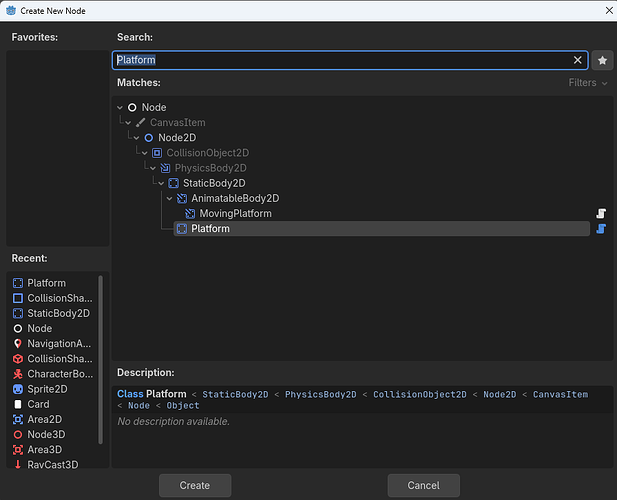Select MovingPlatform in the matches tree

pos(235,214)
